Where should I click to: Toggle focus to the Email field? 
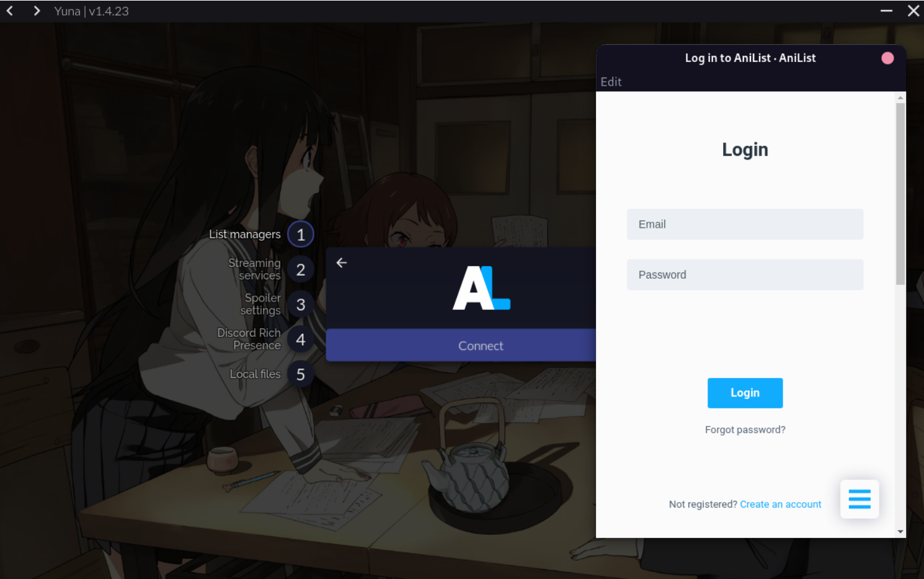pyautogui.click(x=745, y=224)
